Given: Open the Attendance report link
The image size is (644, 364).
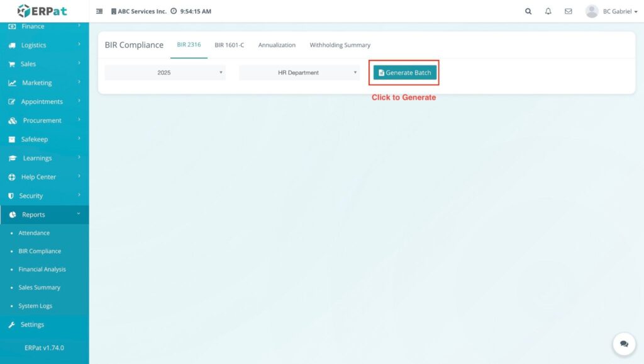Looking at the screenshot, I should click(34, 233).
